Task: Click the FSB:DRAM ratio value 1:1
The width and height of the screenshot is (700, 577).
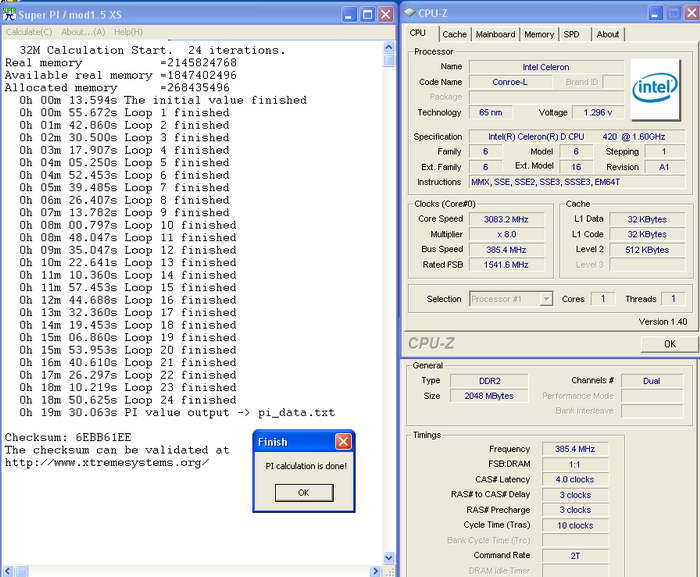Action: coord(575,464)
